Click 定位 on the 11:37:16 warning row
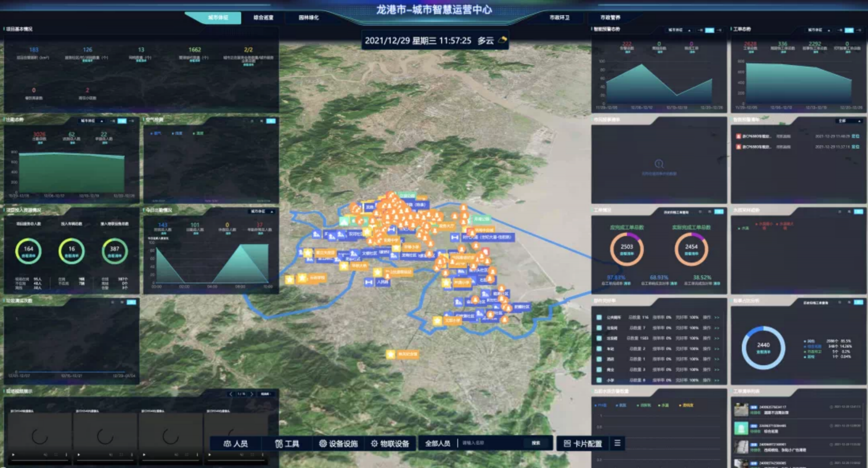Image resolution: width=868 pixels, height=468 pixels. 855,146
